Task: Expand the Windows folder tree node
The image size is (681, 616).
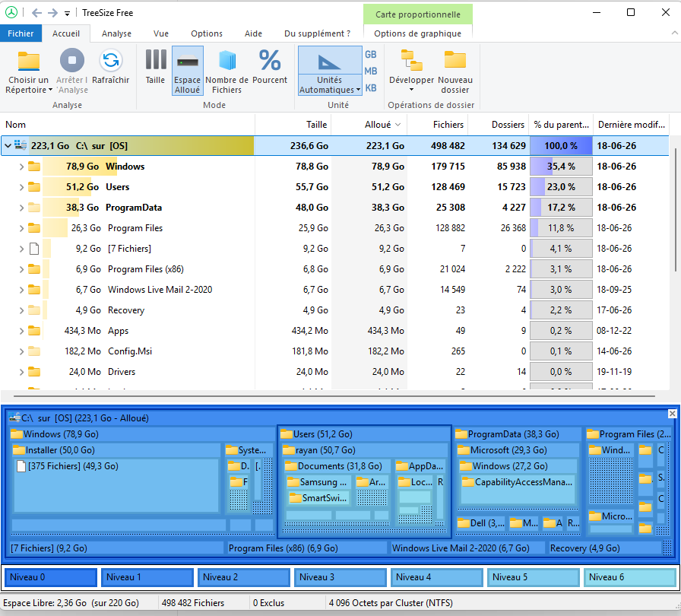Action: coord(21,167)
